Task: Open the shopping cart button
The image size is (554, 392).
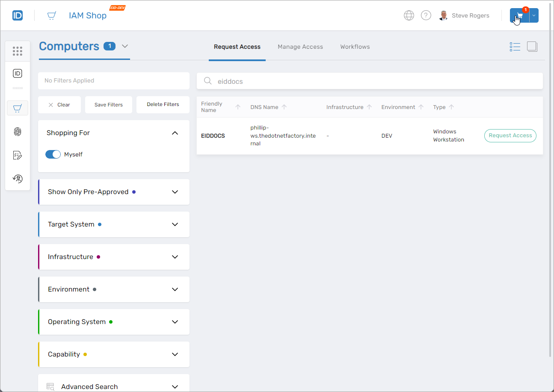Action: [x=519, y=16]
